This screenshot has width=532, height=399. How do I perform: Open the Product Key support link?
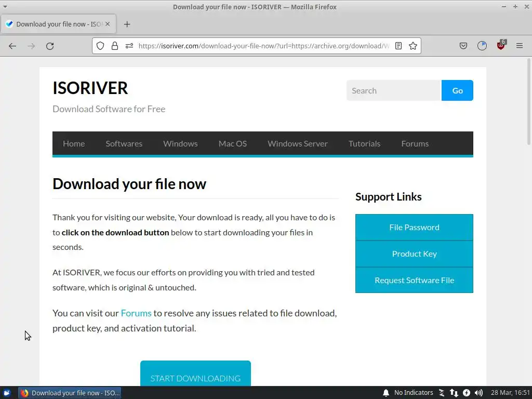(414, 254)
